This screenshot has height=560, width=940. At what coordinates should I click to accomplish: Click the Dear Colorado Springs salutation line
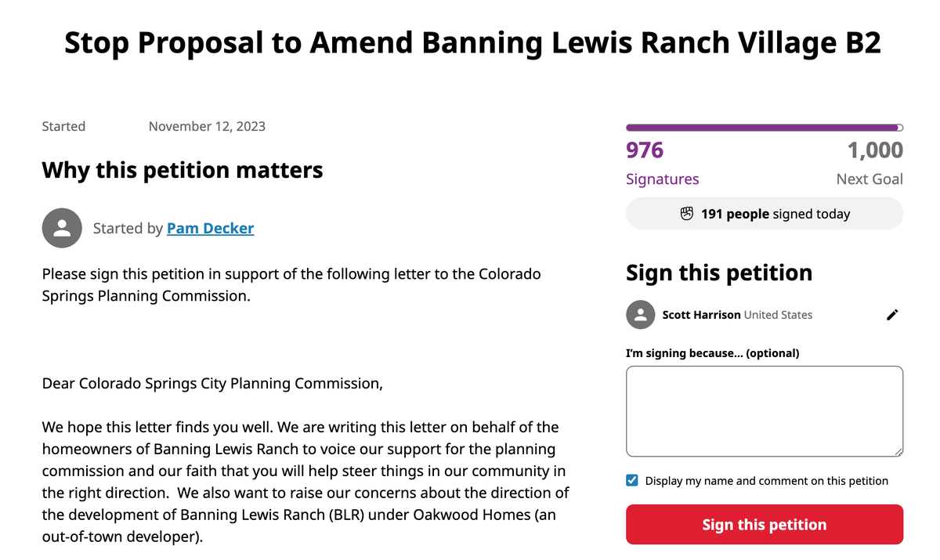click(x=213, y=384)
